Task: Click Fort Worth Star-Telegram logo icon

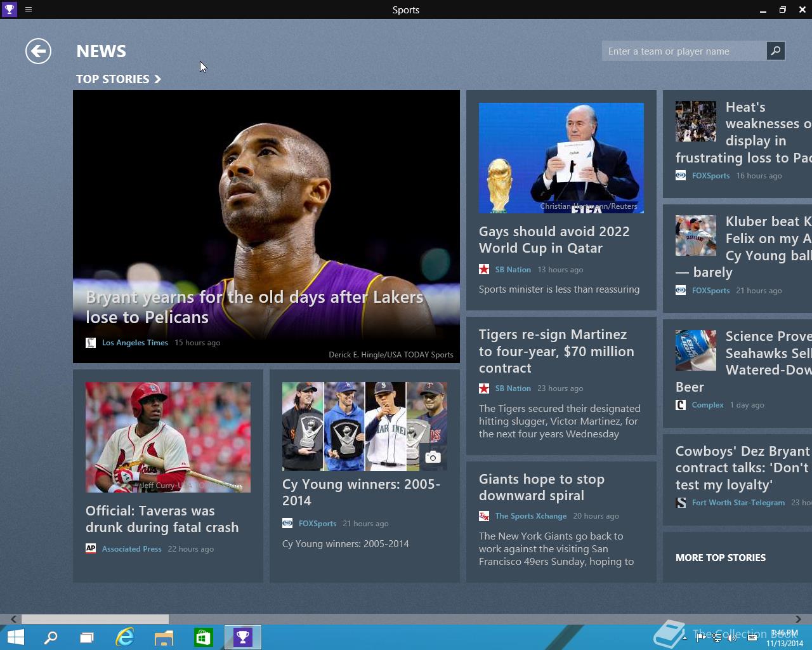Action: [681, 503]
